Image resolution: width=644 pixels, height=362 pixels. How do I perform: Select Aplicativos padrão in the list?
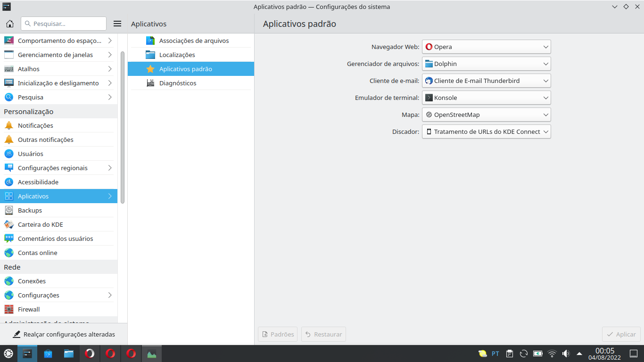191,69
